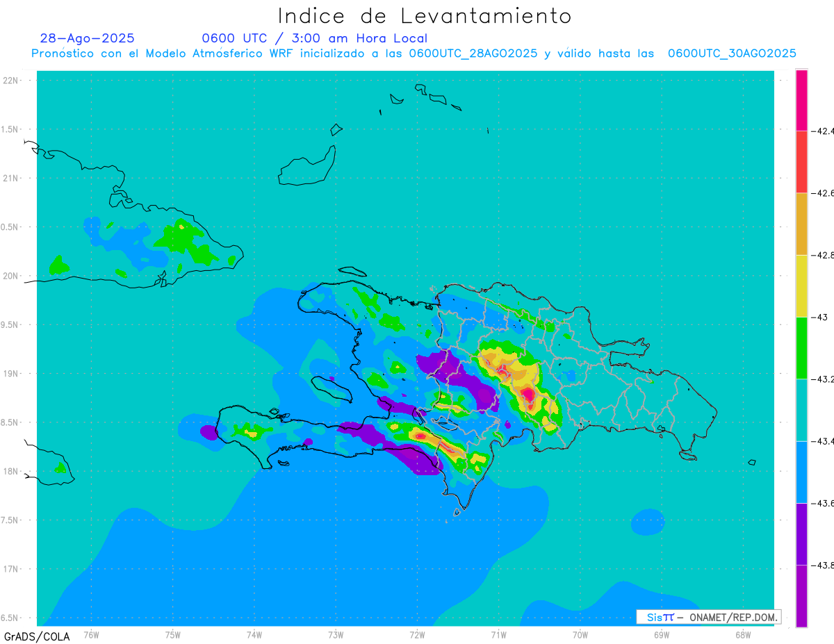
Task: Select the yellow swatch between -42.8 and -43
Action: point(801,286)
